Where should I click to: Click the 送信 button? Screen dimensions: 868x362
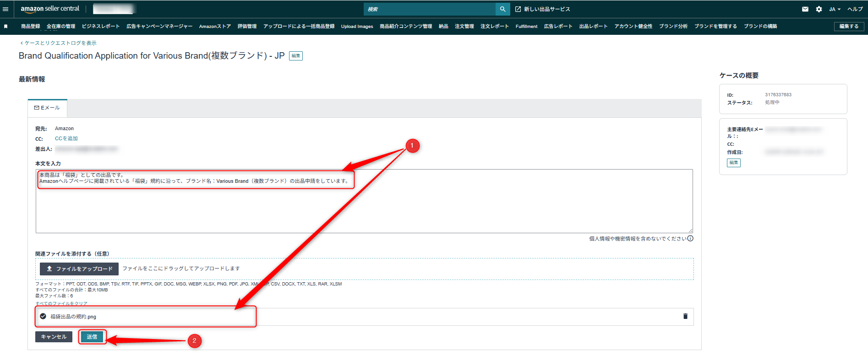coord(92,337)
